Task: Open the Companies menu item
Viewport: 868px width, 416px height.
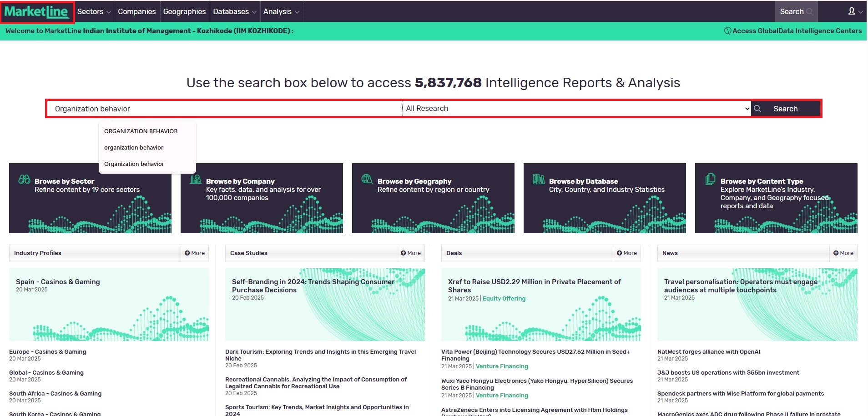Action: coord(136,12)
